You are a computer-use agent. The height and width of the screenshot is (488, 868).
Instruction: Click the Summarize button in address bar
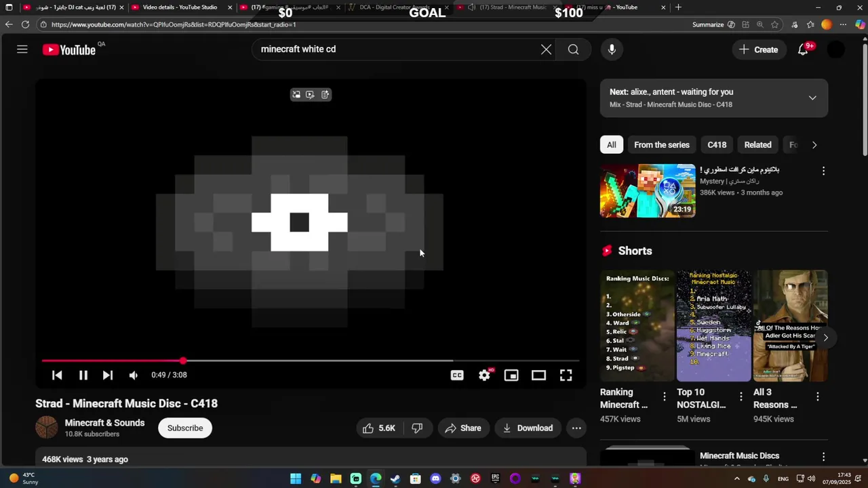coord(713,24)
